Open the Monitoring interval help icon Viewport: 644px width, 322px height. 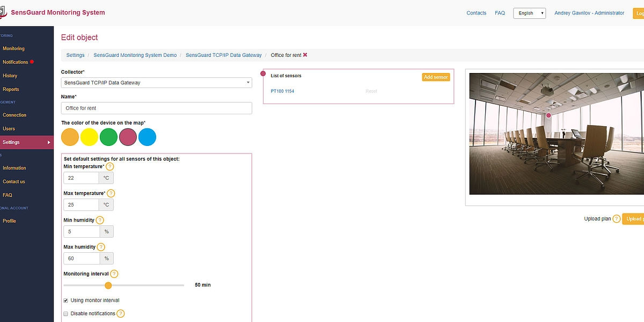click(x=114, y=274)
